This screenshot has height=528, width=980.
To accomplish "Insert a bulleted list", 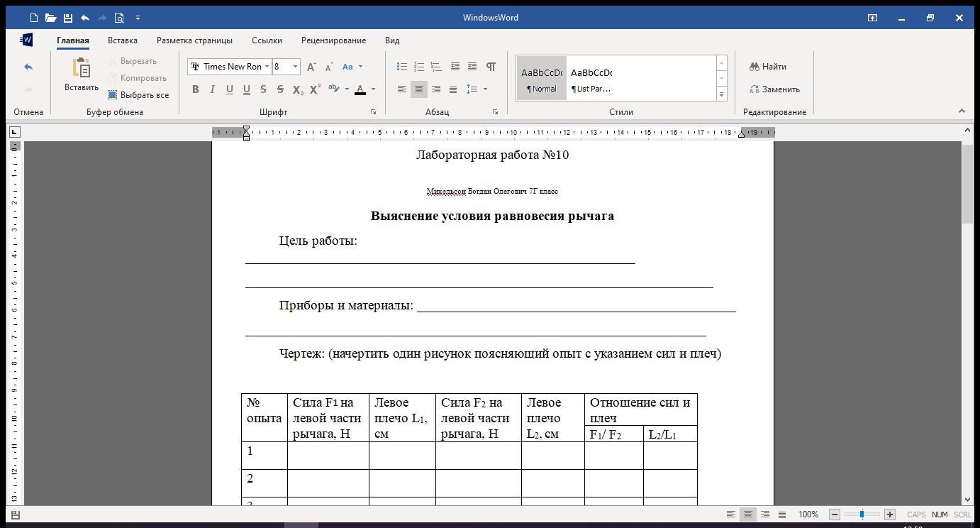I will click(x=402, y=67).
